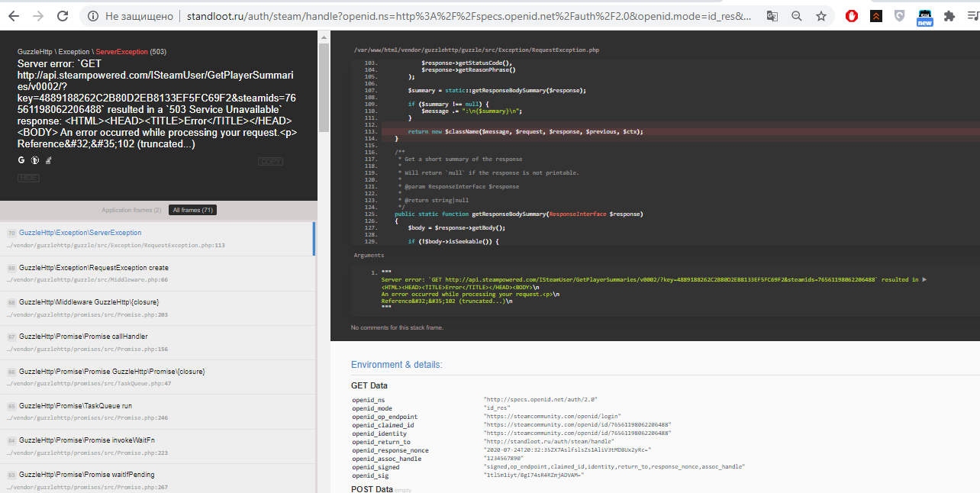Reload the page with the refresh button

tap(62, 16)
